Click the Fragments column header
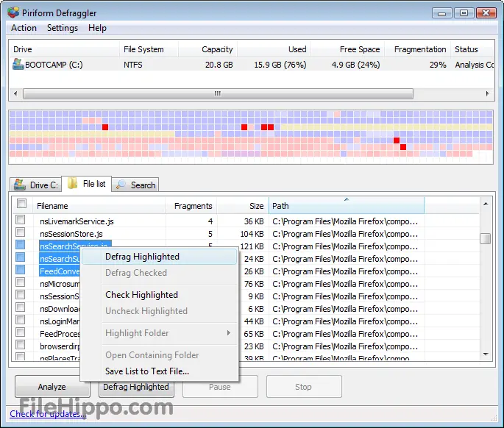 (x=191, y=206)
